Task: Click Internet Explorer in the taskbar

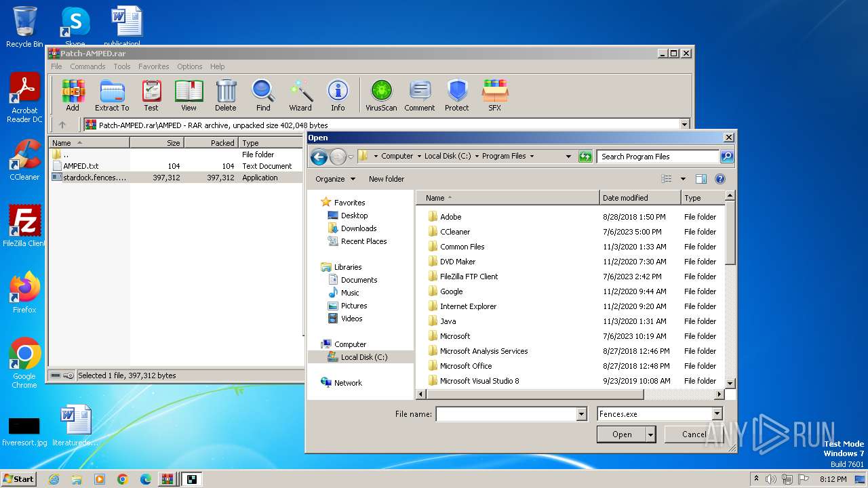Action: point(54,479)
